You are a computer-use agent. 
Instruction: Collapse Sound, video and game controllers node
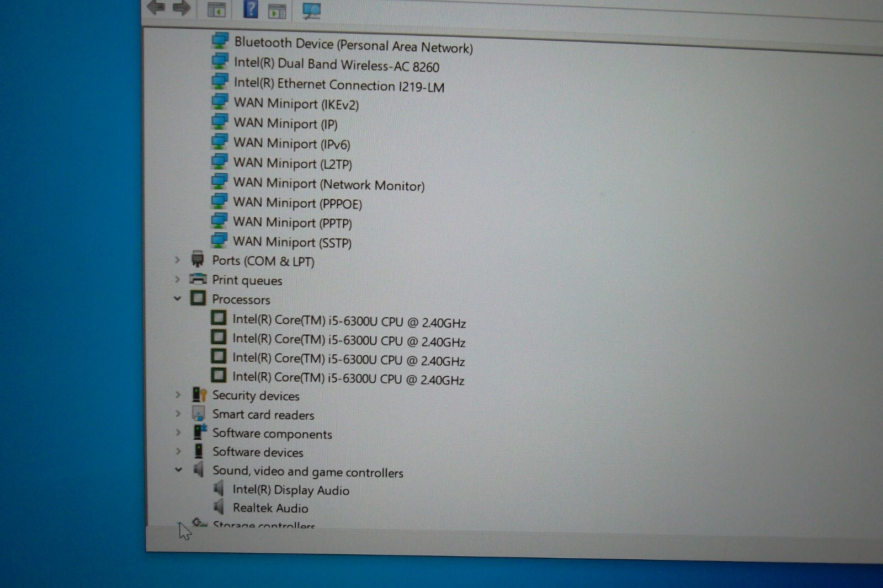click(178, 470)
